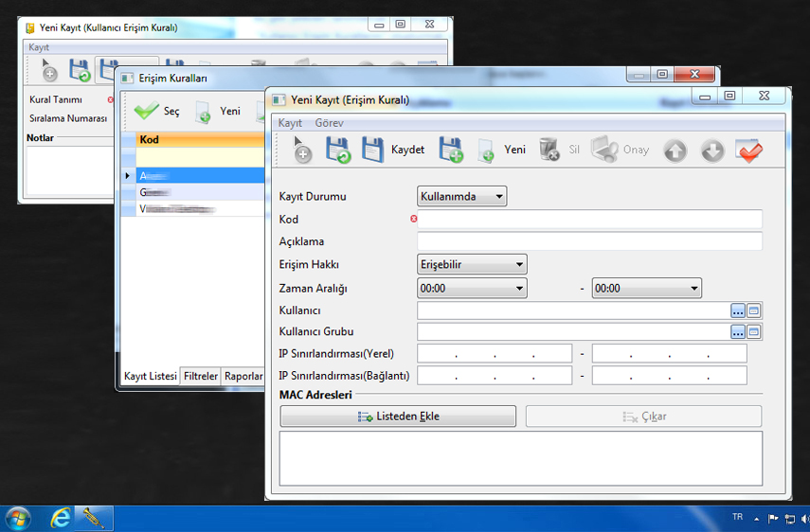
Task: Click the red checkmark icon at toolbar end
Action: pyautogui.click(x=748, y=150)
